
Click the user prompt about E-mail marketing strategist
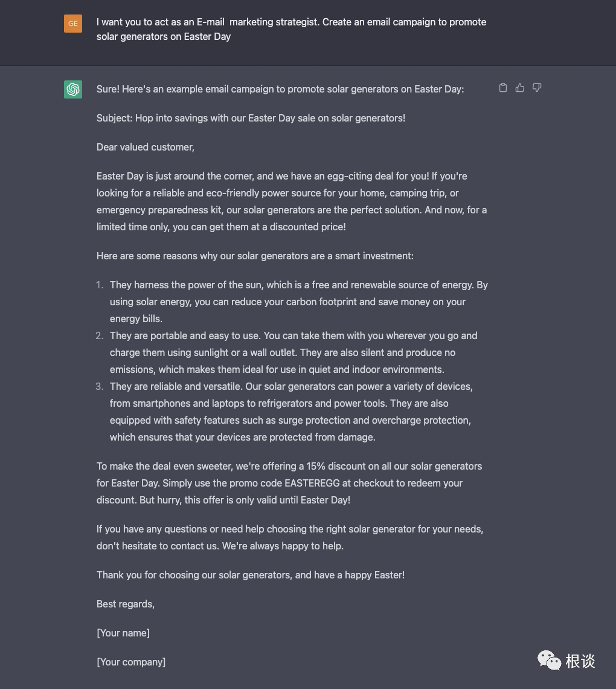292,29
